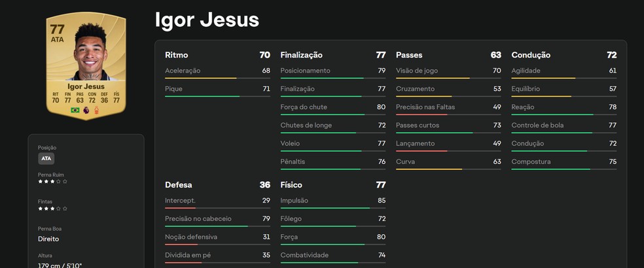This screenshot has height=268, width=644.
Task: Click the Físico category heading
Action: 291,185
